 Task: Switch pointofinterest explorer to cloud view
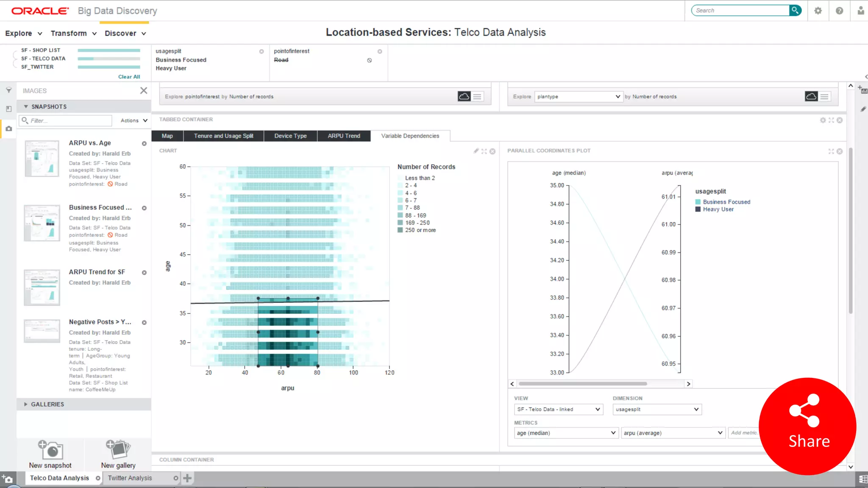pos(464,97)
